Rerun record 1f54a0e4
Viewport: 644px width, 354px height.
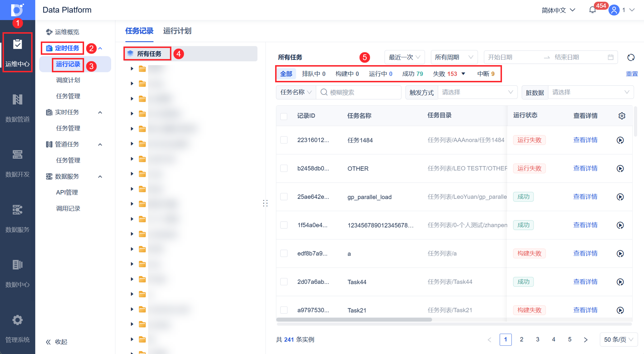click(x=620, y=225)
